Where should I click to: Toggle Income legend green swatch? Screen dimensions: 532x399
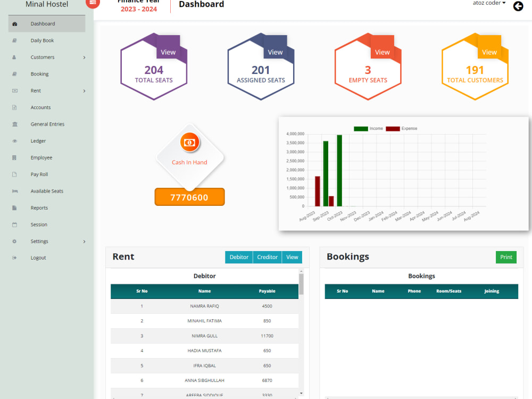(361, 129)
